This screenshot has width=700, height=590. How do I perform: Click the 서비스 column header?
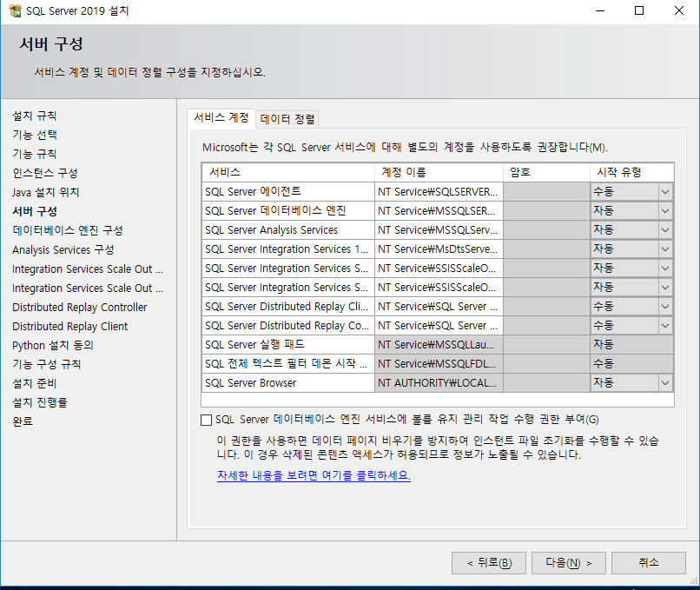288,172
